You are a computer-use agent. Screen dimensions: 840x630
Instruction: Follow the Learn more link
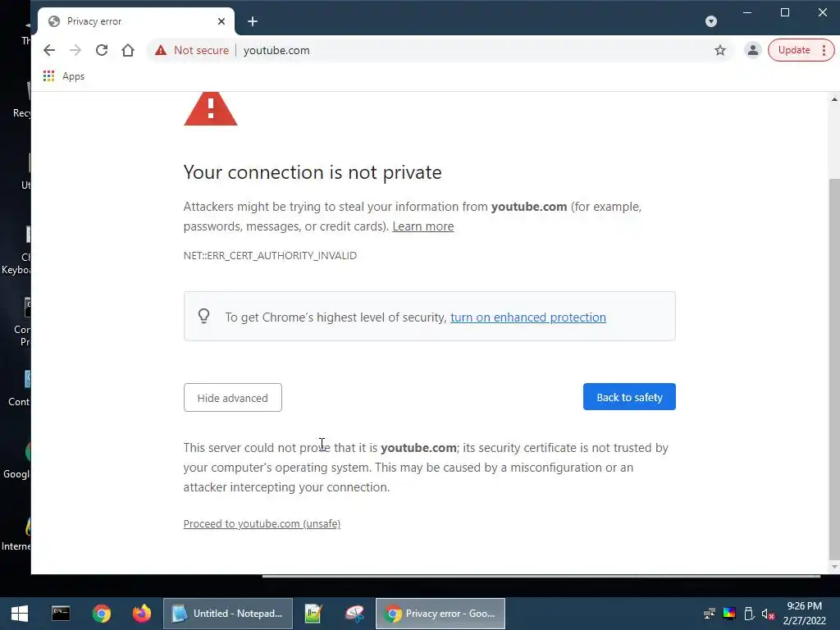[x=422, y=226]
